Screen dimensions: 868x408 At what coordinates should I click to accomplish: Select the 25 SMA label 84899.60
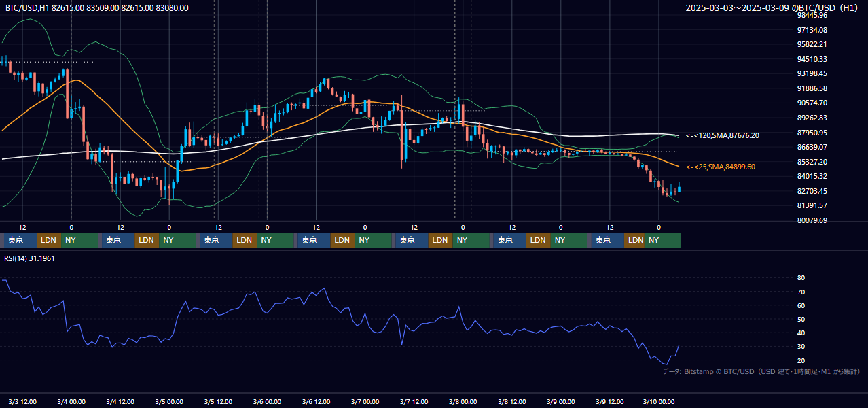point(721,167)
